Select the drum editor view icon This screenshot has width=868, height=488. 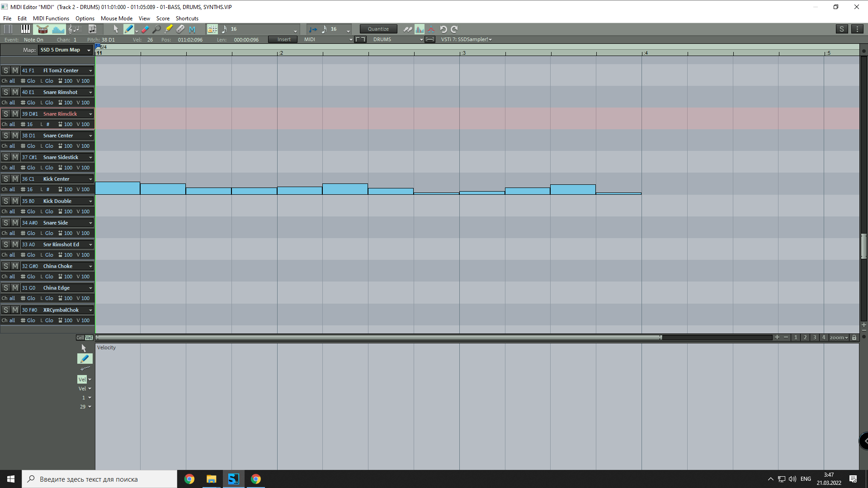point(42,29)
